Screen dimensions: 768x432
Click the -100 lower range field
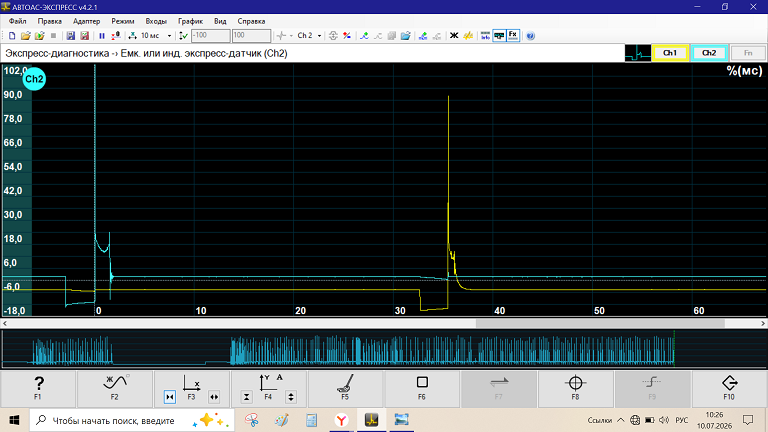click(x=210, y=36)
